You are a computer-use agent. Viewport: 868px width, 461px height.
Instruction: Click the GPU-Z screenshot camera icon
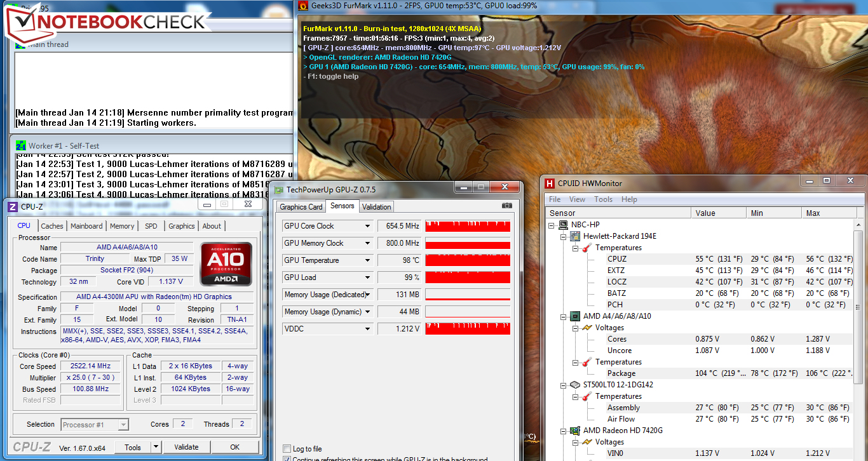pyautogui.click(x=506, y=206)
